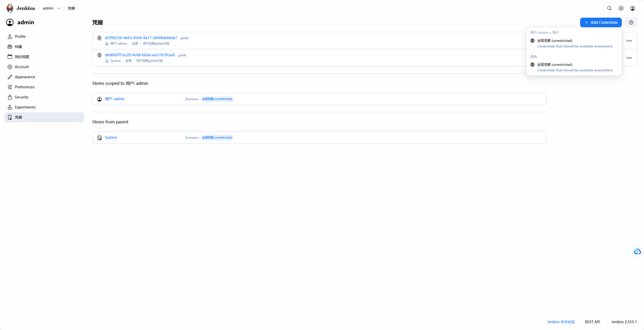Click gitlab label beside credential d6d6fd70

coord(182,55)
